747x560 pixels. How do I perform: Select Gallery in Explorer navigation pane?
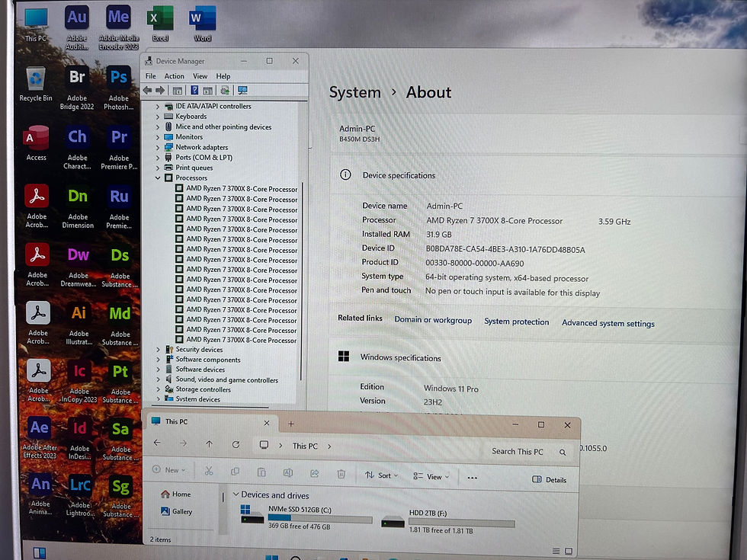(177, 511)
